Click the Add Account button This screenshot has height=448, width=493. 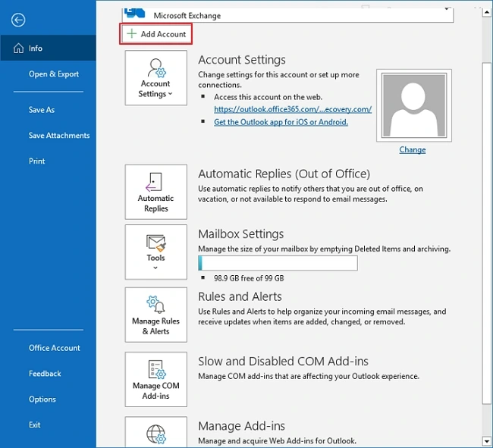156,34
